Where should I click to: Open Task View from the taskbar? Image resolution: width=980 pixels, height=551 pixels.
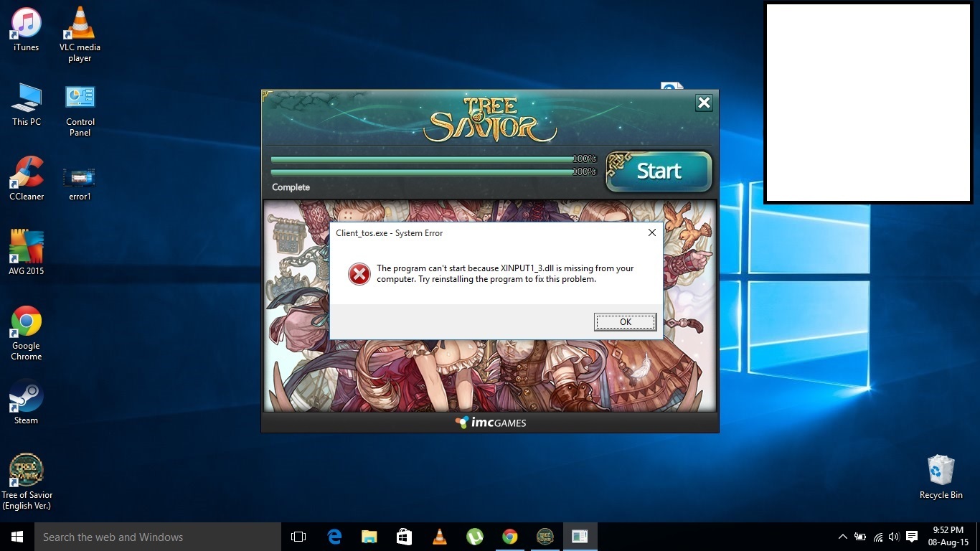tap(298, 537)
